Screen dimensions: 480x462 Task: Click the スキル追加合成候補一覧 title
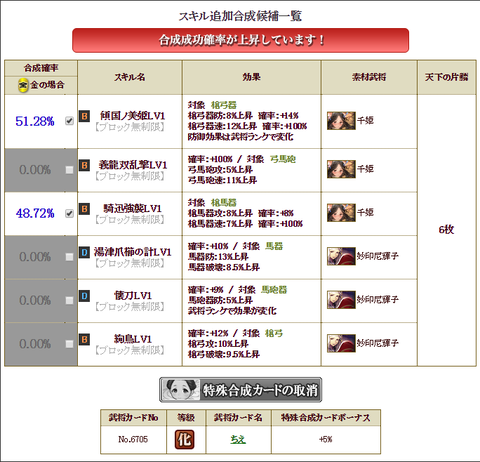pos(240,16)
